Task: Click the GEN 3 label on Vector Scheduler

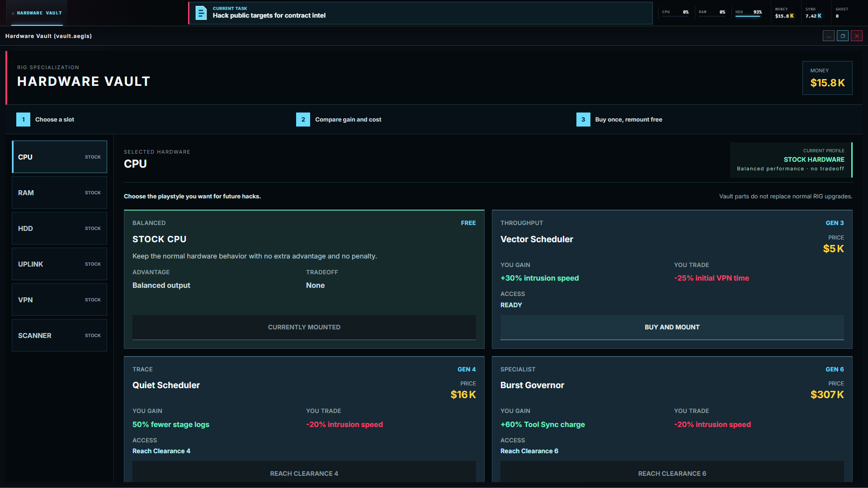Action: point(835,223)
